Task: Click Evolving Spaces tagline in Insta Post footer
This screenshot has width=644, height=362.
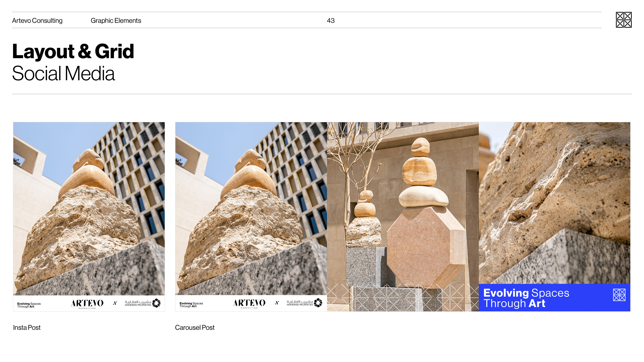Action: click(x=29, y=305)
